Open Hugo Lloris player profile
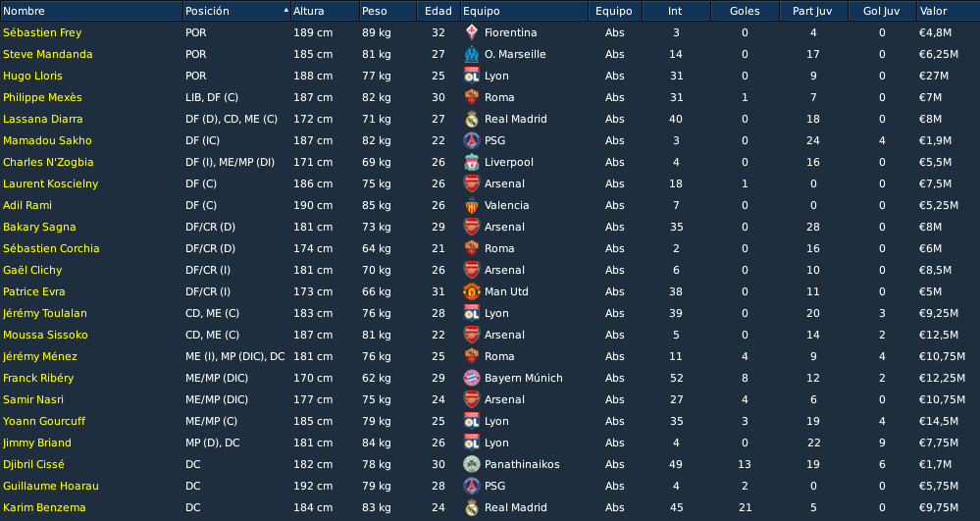The height and width of the screenshot is (521, 980). click(32, 77)
